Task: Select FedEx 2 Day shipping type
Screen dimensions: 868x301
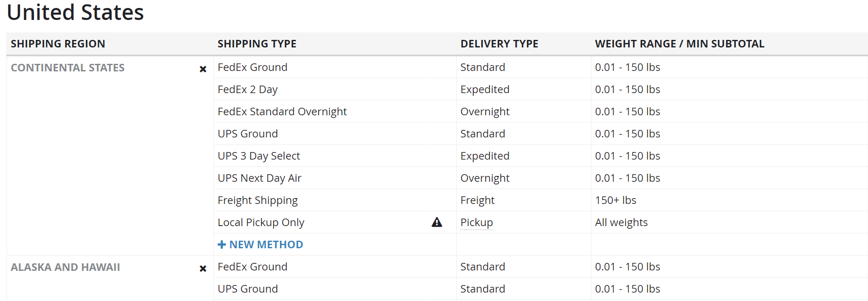Action: 247,90
